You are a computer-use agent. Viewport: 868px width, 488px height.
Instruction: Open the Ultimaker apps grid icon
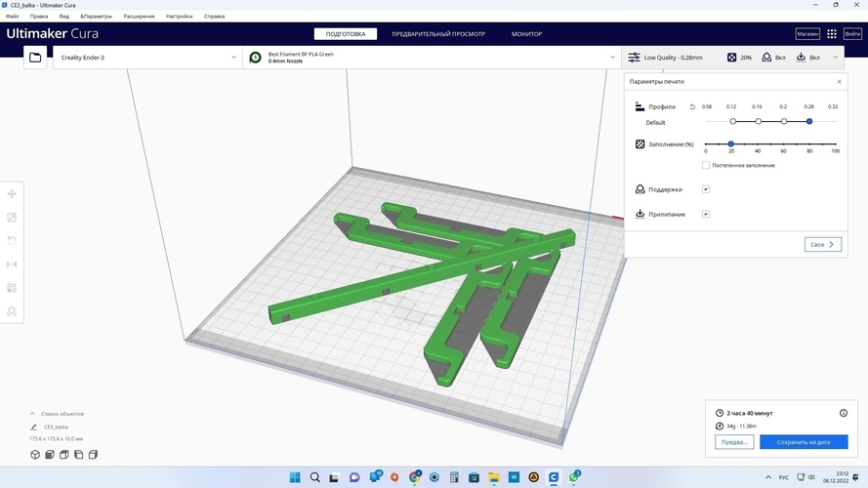pos(832,34)
